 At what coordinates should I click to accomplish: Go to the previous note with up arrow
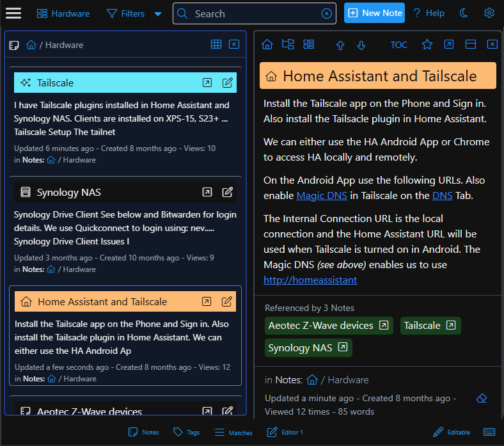pyautogui.click(x=340, y=45)
